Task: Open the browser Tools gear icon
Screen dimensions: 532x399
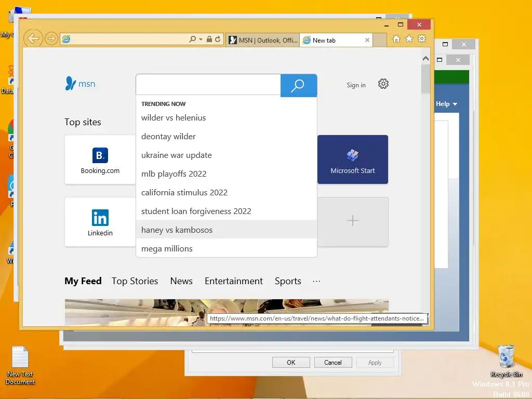Action: [422, 38]
